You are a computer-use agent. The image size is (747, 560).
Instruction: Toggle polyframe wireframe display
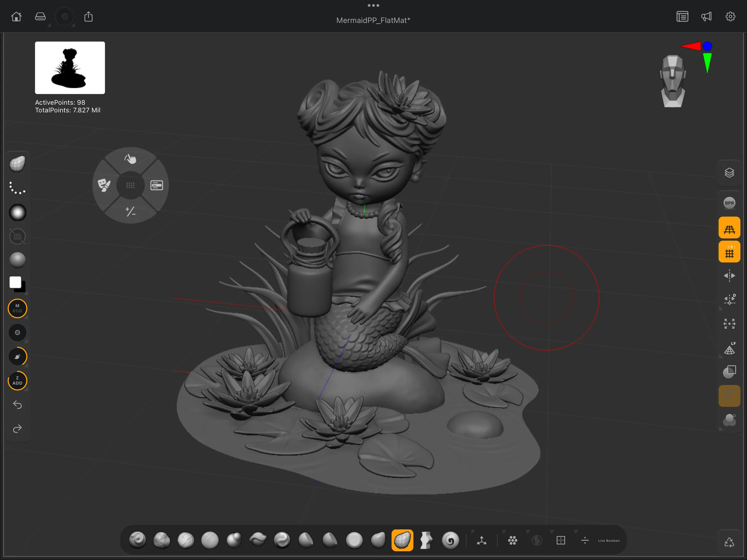point(730,227)
